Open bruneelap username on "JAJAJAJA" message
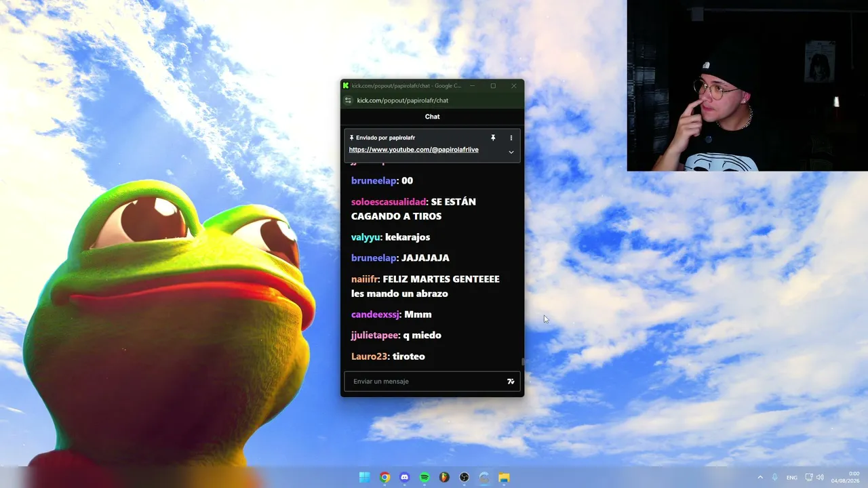This screenshot has height=488, width=868. tap(374, 258)
